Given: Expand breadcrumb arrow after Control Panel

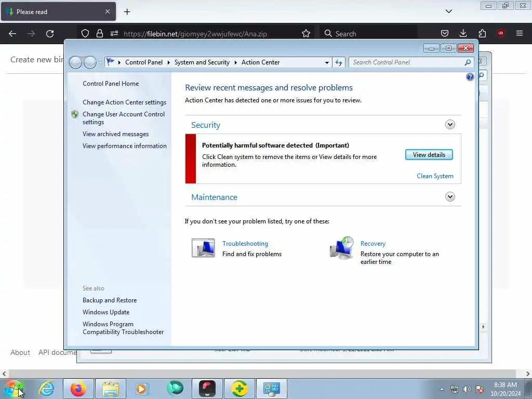Looking at the screenshot, I should click(169, 62).
